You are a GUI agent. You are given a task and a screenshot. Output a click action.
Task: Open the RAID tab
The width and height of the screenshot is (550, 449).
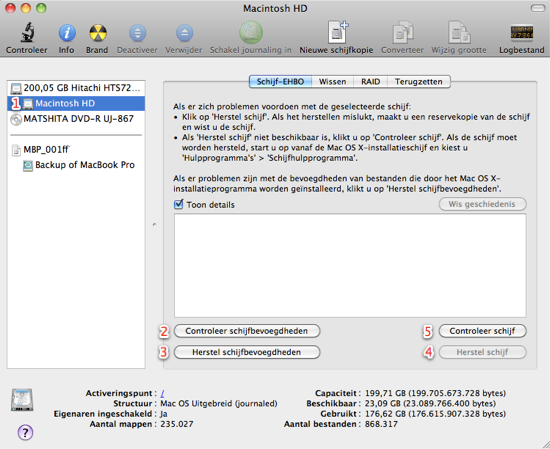point(370,82)
